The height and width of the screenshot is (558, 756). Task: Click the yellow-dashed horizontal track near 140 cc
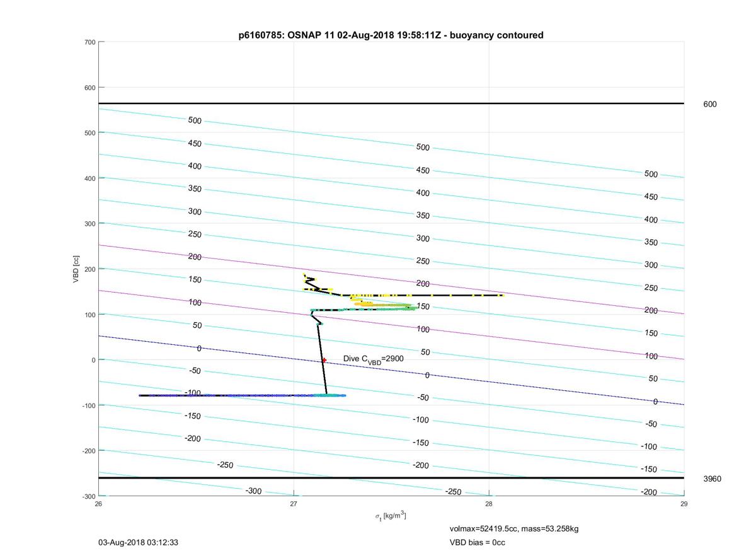coord(422,295)
